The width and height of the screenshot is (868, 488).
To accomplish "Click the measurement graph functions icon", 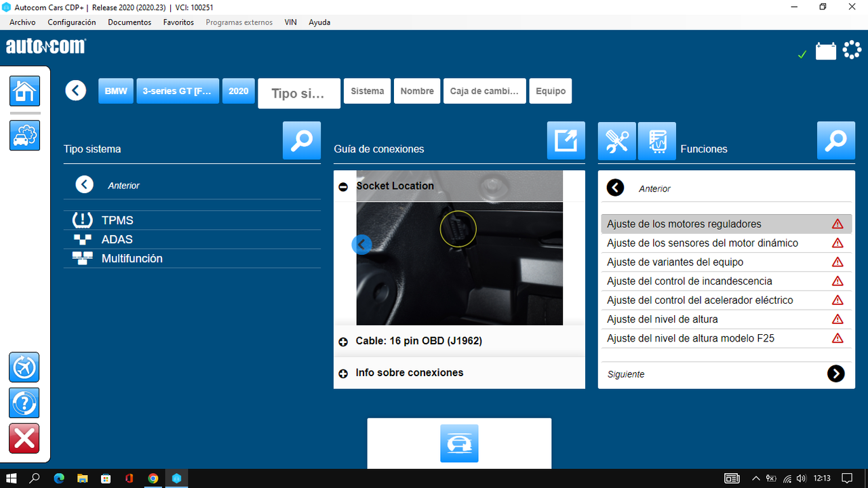I will pos(657,141).
